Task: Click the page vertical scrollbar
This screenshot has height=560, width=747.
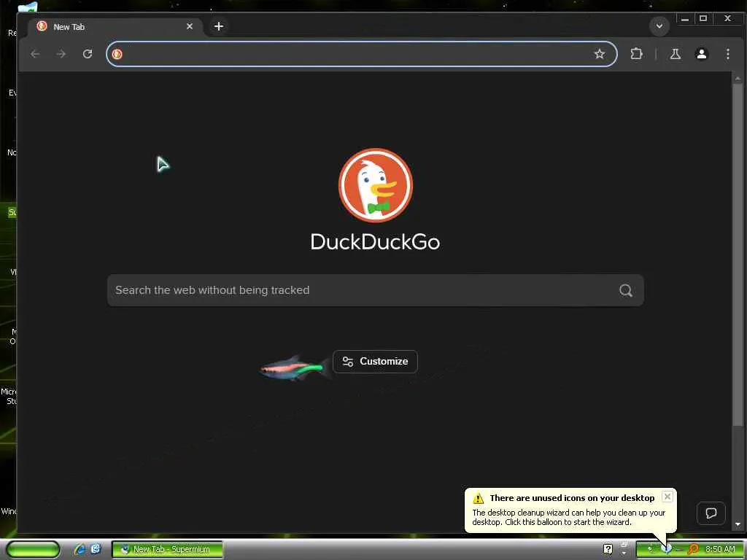Action: (x=738, y=255)
